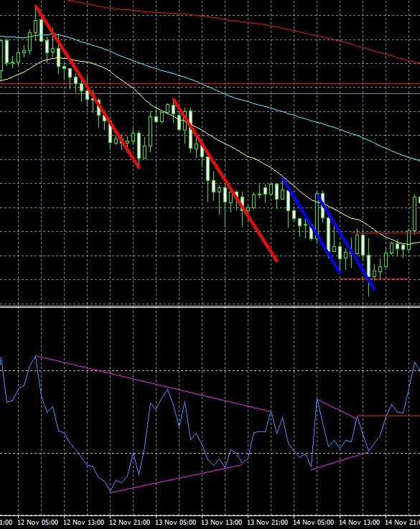Click the red horizontal line in the indicator window

[x=388, y=416]
